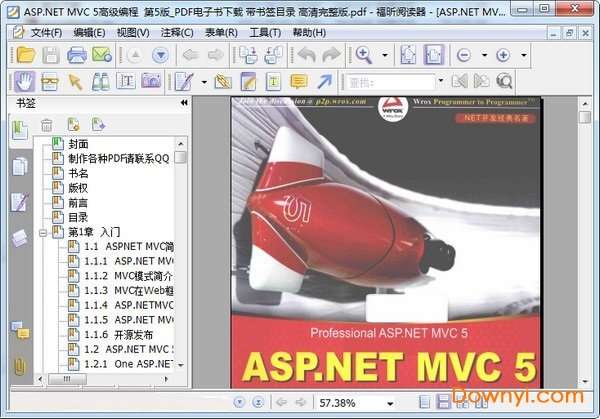Click the bookmark panel scroll down arrow

(x=181, y=365)
